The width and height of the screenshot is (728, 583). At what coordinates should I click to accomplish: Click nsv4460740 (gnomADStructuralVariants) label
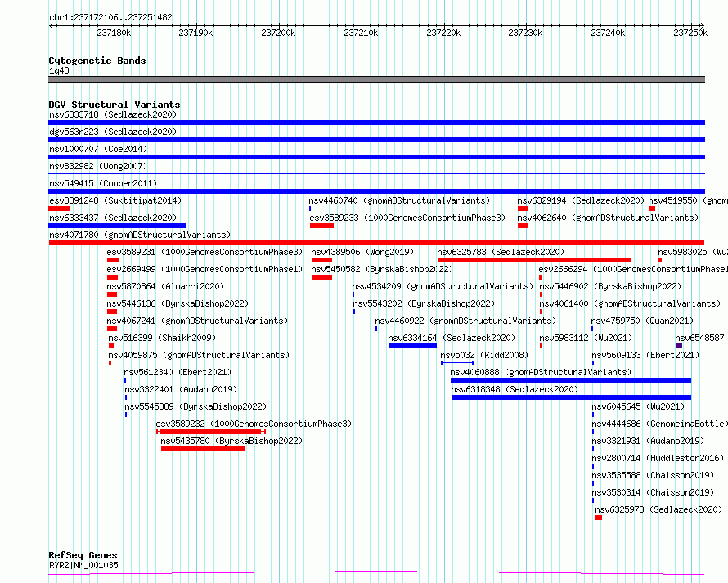point(399,200)
